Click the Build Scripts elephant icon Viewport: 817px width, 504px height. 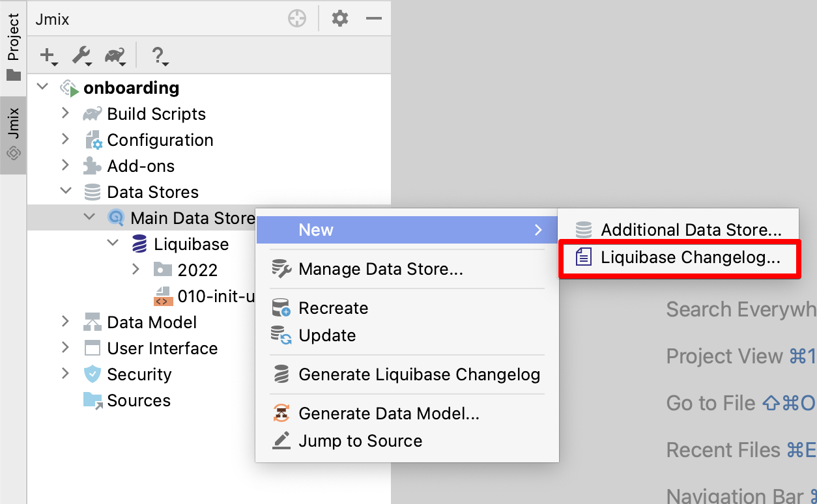92,114
